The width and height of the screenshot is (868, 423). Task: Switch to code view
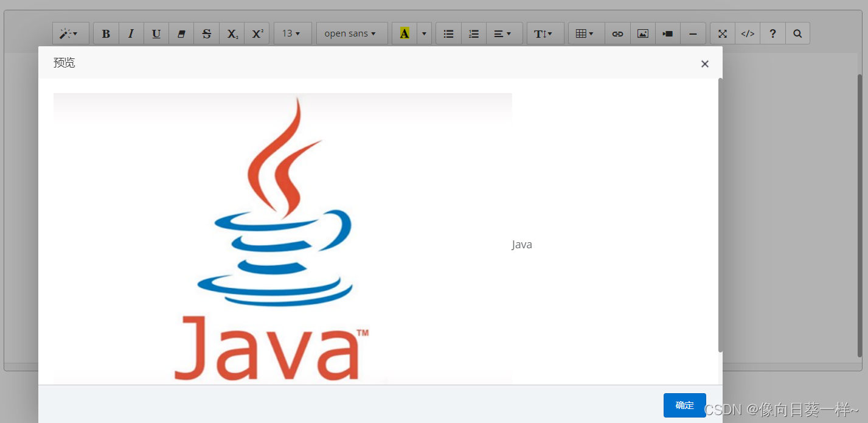coord(748,33)
